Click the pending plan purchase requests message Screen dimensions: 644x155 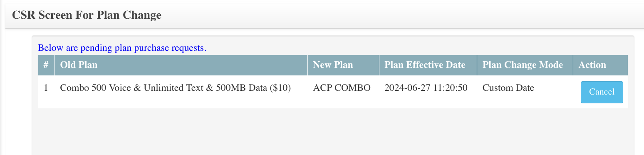[122, 48]
